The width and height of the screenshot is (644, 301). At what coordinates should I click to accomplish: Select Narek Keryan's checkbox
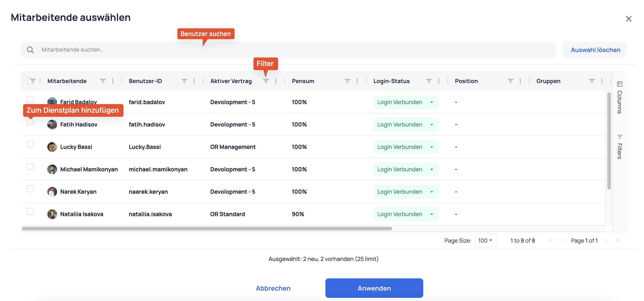click(x=30, y=189)
